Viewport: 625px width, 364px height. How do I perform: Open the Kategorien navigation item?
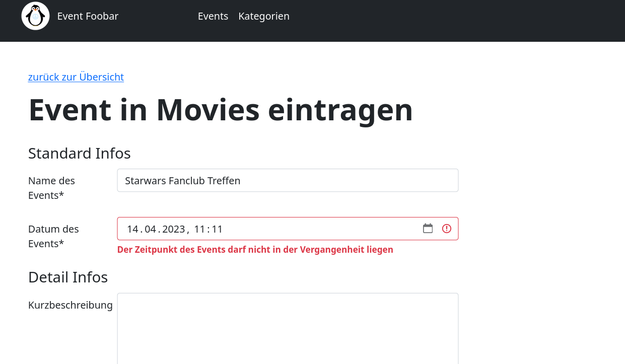pyautogui.click(x=264, y=16)
